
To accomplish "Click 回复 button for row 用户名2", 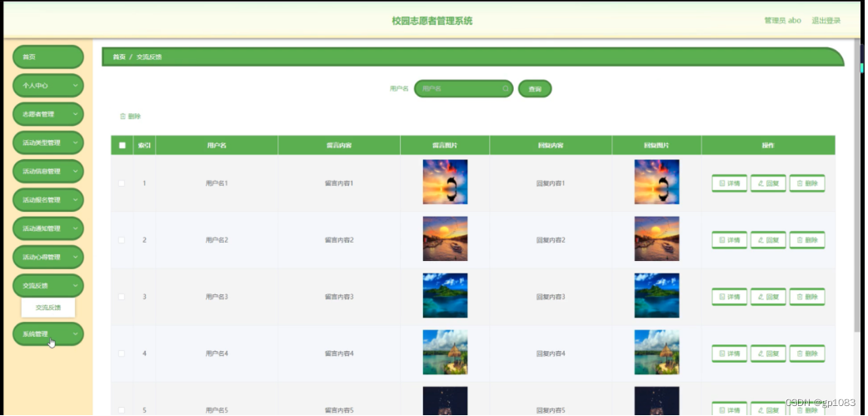I will [768, 240].
